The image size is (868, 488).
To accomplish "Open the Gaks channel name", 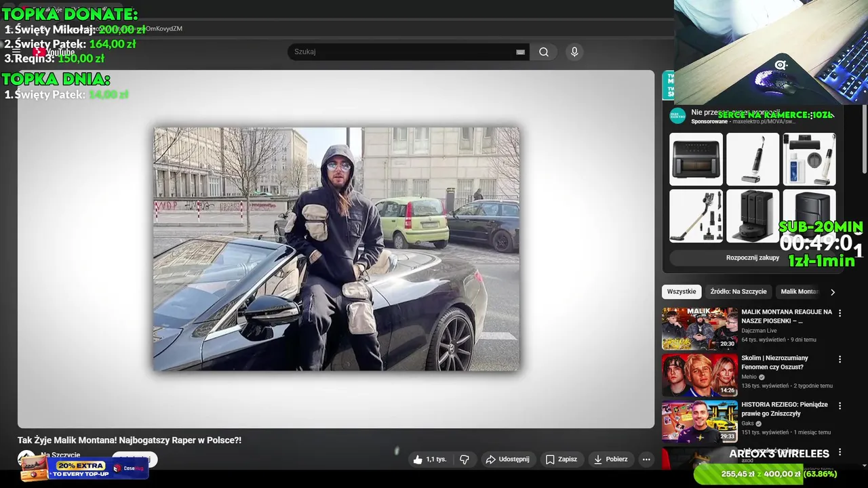I will (x=747, y=424).
